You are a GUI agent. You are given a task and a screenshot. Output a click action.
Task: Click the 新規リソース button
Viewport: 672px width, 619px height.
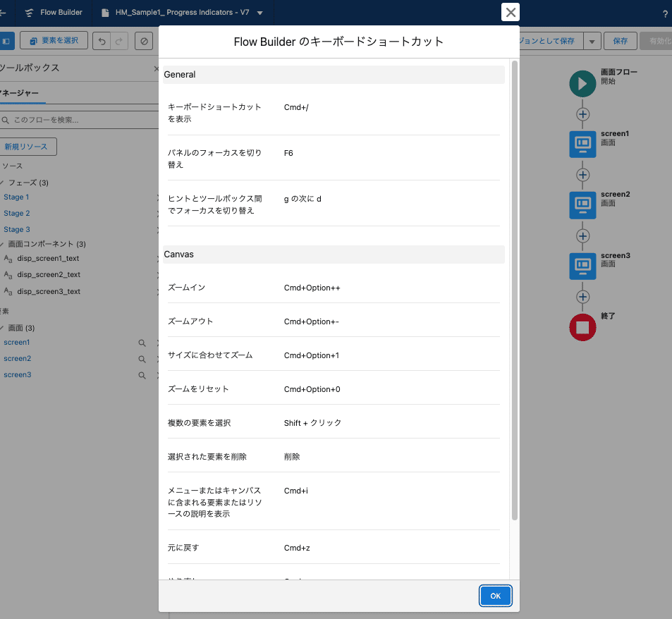coord(27,147)
